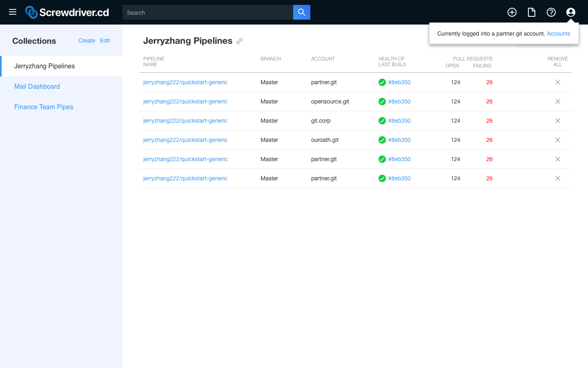Image resolution: width=588 pixels, height=368 pixels.
Task: Click the git.corp account cell
Action: pyautogui.click(x=321, y=121)
